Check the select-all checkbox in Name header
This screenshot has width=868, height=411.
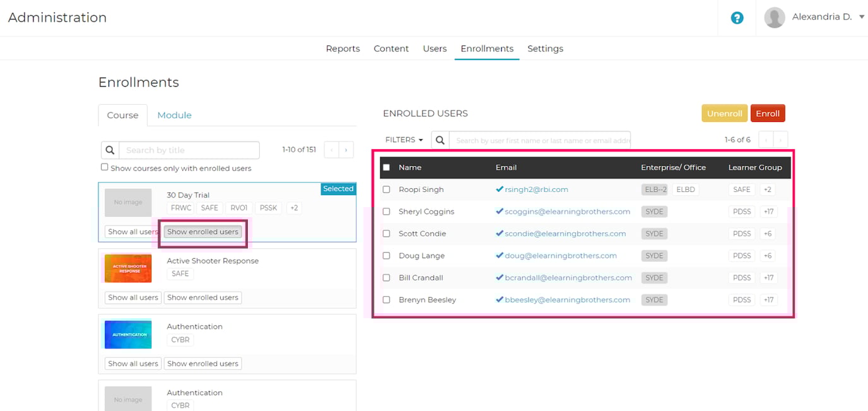click(387, 167)
